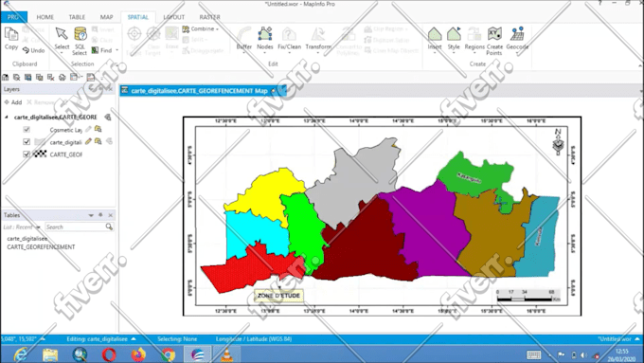Open Firefox from the taskbar
Image resolution: width=644 pixels, height=363 pixels.
pyautogui.click(x=138, y=354)
